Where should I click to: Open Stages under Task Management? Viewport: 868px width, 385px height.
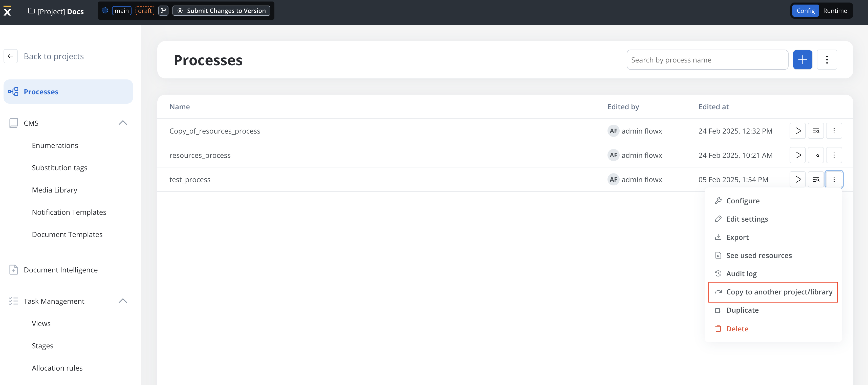[x=42, y=346]
